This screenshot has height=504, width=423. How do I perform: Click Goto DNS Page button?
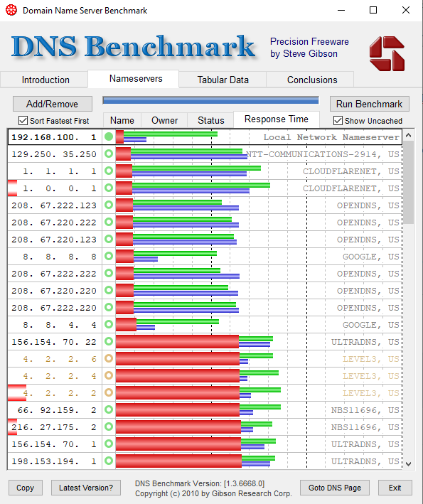tap(335, 488)
